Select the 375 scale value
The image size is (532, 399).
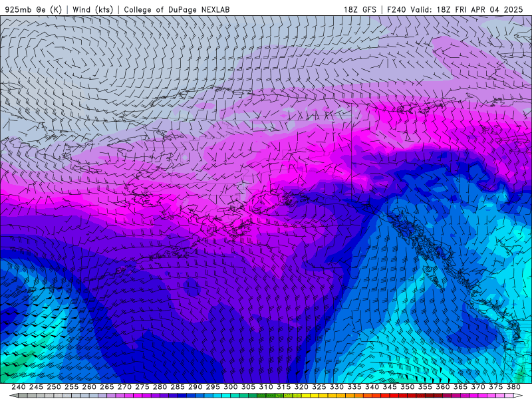point(495,387)
